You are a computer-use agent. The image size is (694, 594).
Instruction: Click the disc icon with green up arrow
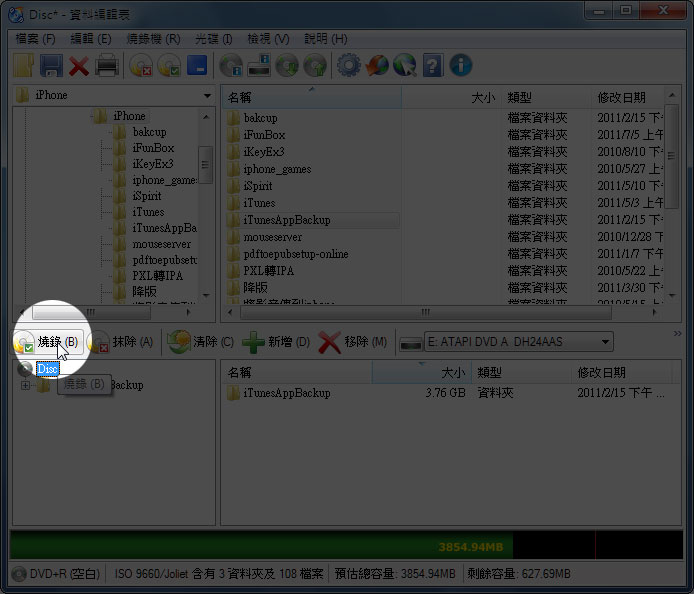click(x=315, y=66)
